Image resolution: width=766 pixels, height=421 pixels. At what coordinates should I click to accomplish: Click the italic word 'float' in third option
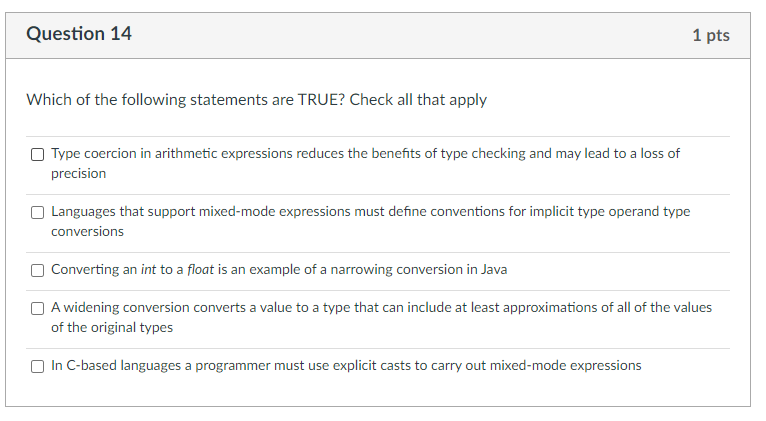tap(203, 270)
